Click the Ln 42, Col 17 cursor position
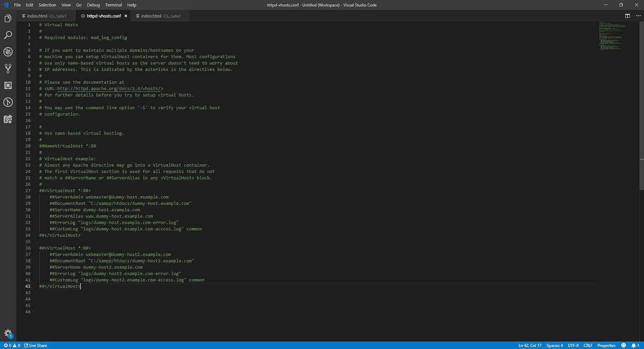644x349 pixels. [x=529, y=345]
